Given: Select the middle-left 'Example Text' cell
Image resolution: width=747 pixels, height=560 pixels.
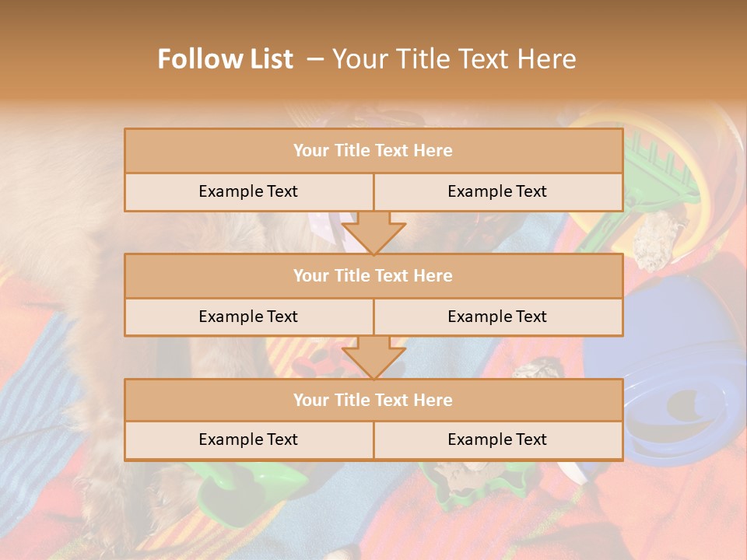Looking at the screenshot, I should [248, 317].
